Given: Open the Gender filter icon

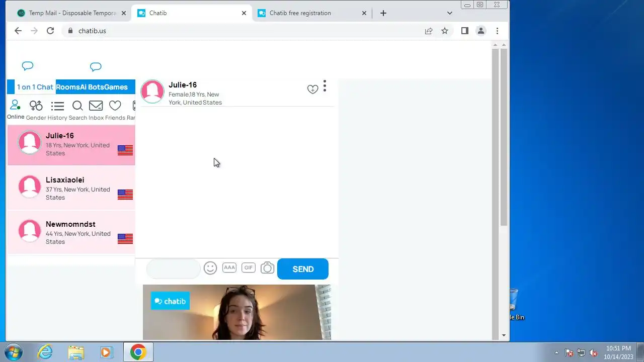Looking at the screenshot, I should [36, 110].
